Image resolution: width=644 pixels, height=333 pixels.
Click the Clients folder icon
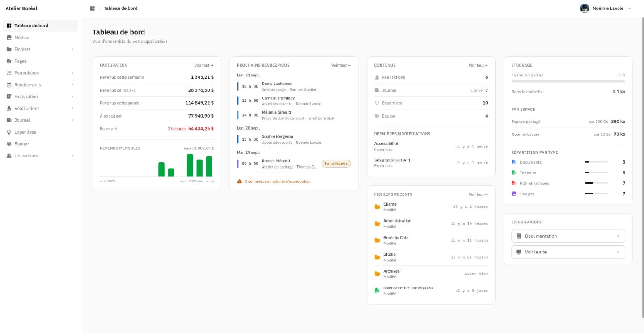(x=377, y=207)
